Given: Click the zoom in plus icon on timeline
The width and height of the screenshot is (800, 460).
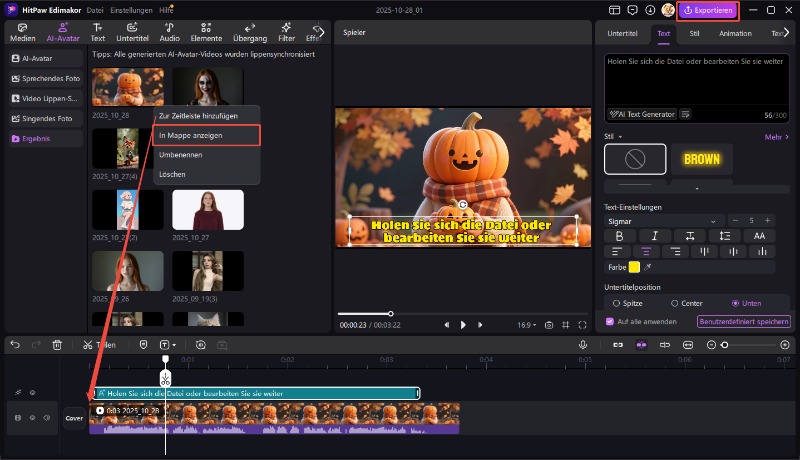Looking at the screenshot, I should pyautogui.click(x=785, y=345).
